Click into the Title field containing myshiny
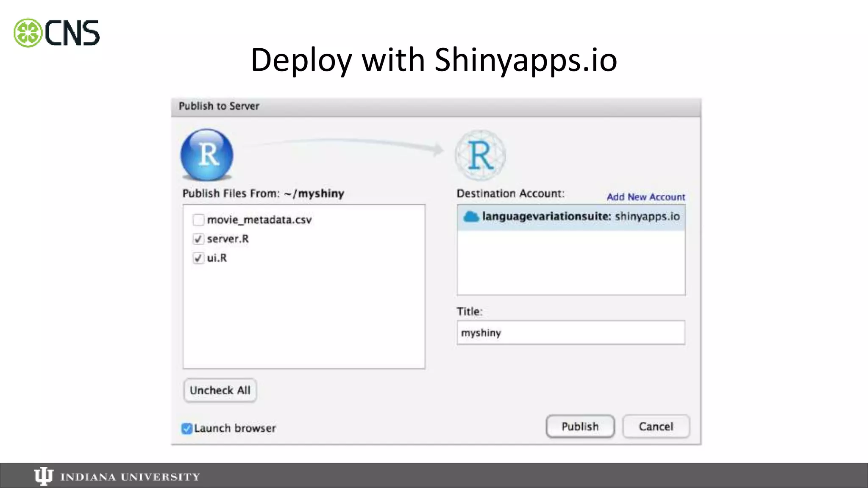This screenshot has width=868, height=488. click(571, 333)
